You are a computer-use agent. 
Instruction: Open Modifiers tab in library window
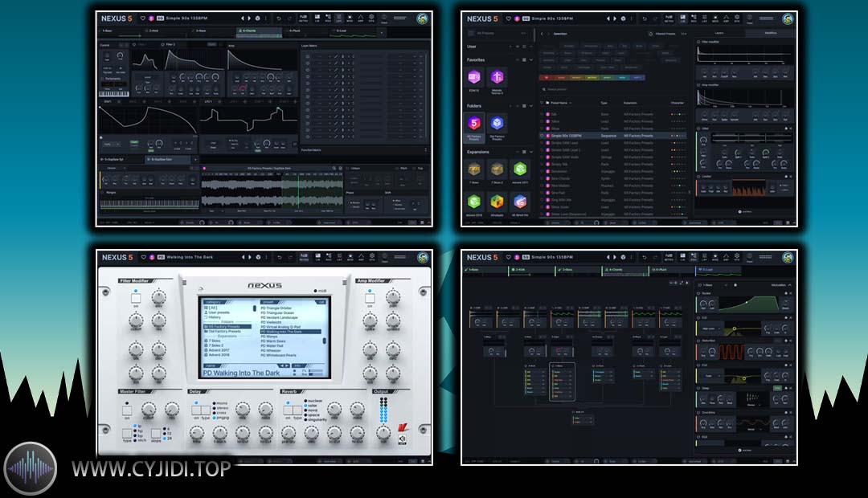[770, 33]
